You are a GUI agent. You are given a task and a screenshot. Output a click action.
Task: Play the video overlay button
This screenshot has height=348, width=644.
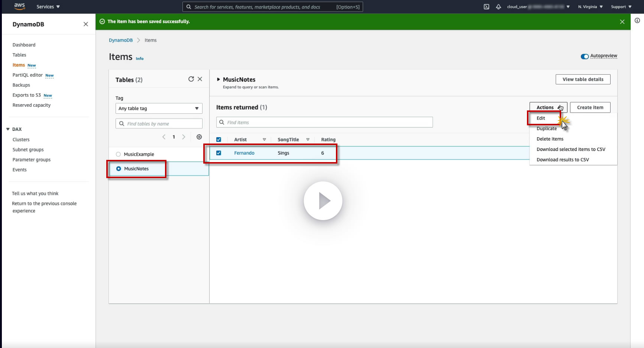(323, 201)
